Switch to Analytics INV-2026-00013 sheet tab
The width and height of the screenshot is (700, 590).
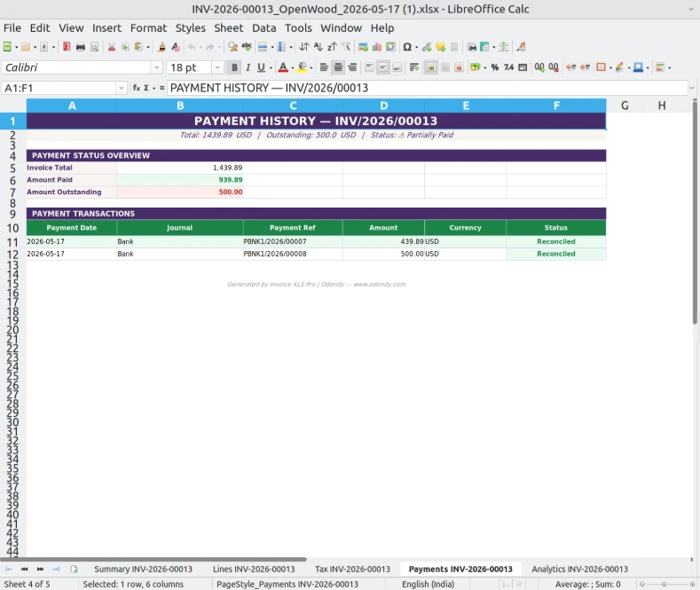579,569
